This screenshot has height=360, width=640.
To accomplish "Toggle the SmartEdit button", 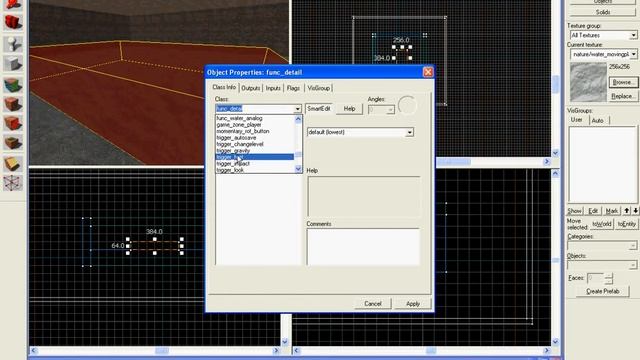I will (319, 109).
